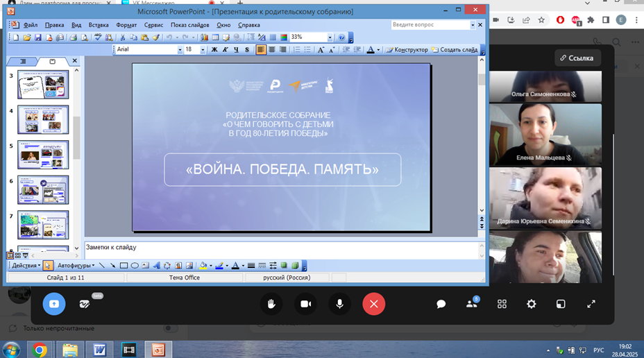Click Создать слайд to add a slide
Viewport: 644px width, 358px height.
[x=455, y=50]
